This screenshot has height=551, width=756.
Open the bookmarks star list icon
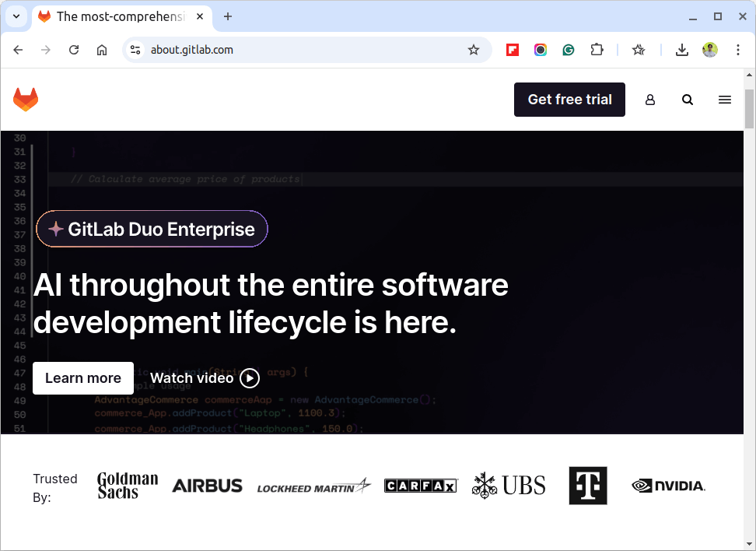(x=639, y=50)
